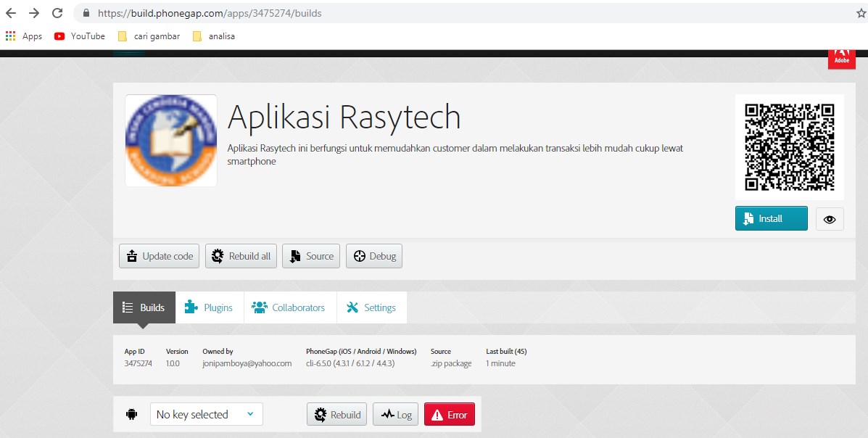Click the browser forward arrow
868x438 pixels.
(x=33, y=13)
